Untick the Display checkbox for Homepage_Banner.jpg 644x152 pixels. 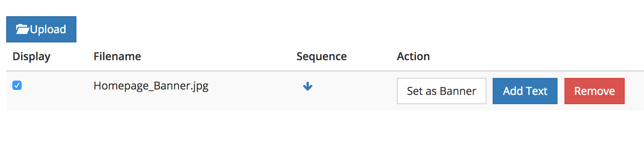pyautogui.click(x=17, y=85)
